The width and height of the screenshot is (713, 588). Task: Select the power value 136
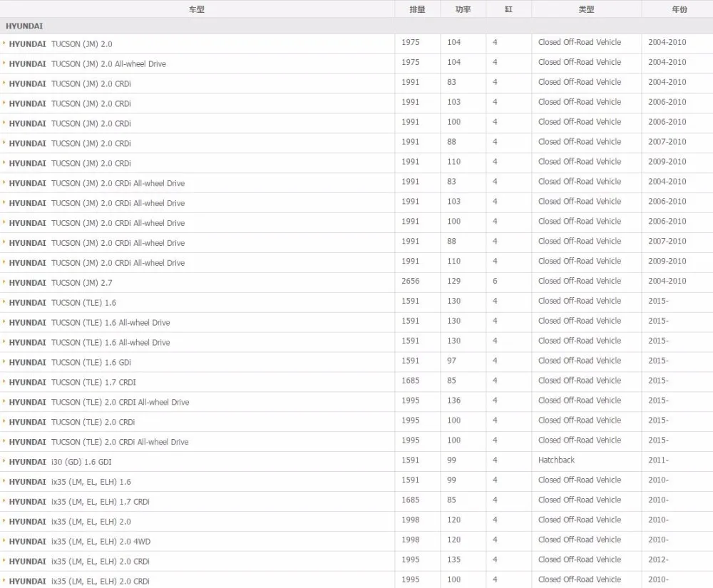point(453,401)
